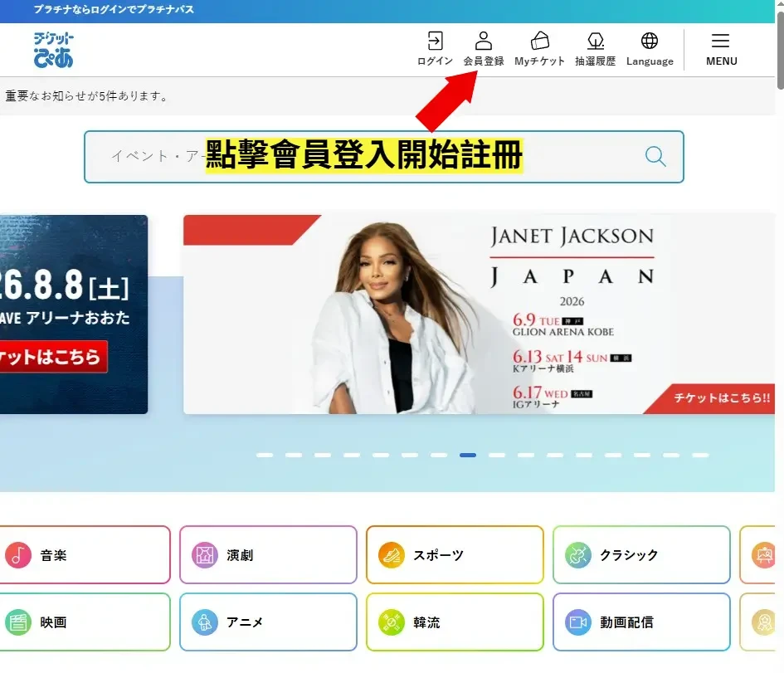Open the Janet Jackson Japan 2026 banner
Viewport: 784px width, 673px height.
point(479,315)
